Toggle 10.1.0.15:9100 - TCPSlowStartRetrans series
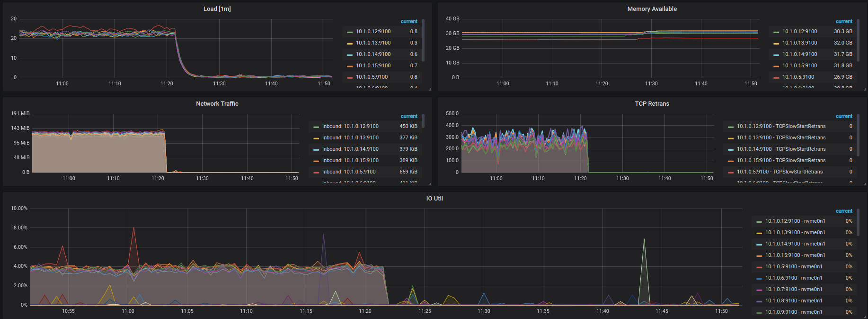 click(781, 160)
